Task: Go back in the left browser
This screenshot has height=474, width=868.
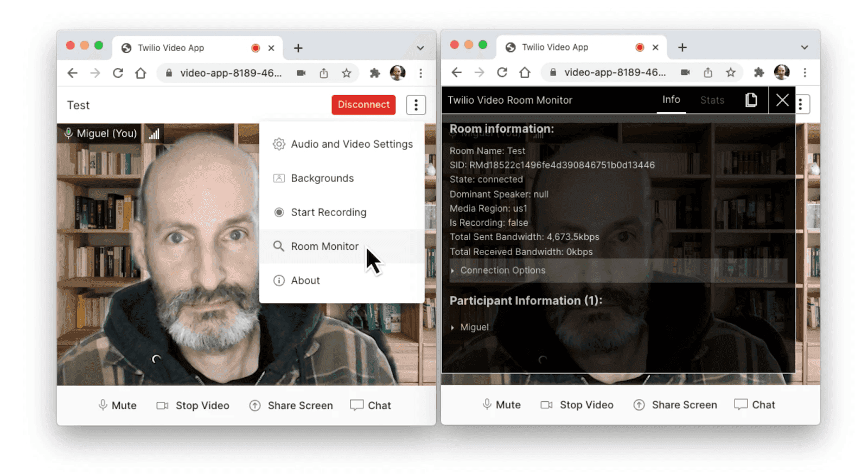Action: tap(72, 73)
